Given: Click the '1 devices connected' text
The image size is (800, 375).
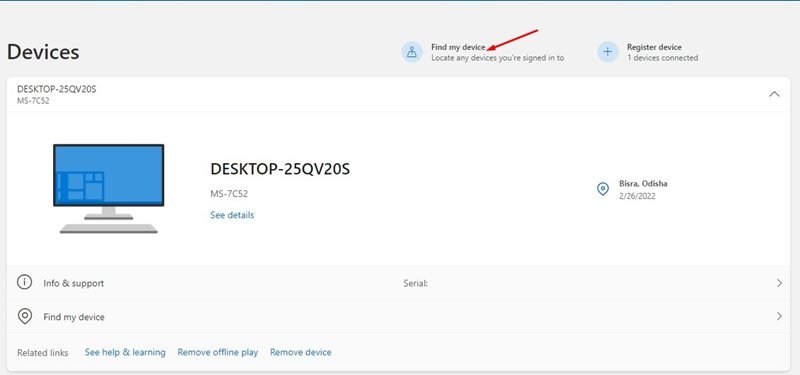Looking at the screenshot, I should pos(662,58).
